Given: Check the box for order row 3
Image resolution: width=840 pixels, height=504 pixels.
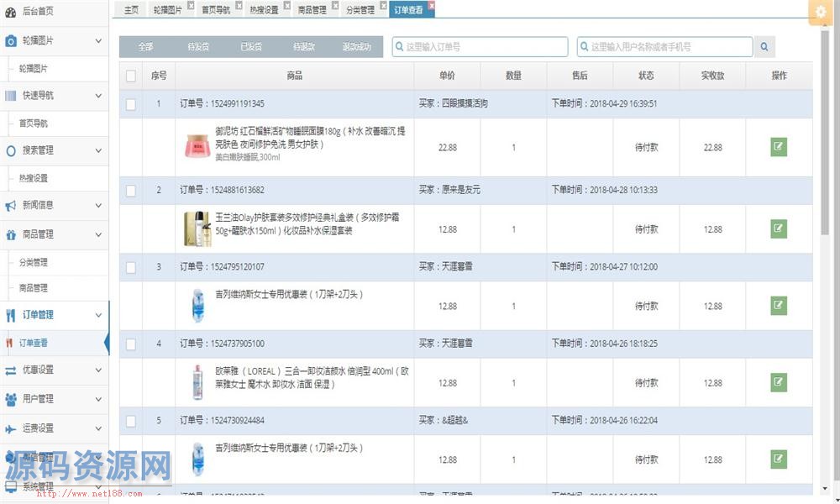Looking at the screenshot, I should coord(131,267).
